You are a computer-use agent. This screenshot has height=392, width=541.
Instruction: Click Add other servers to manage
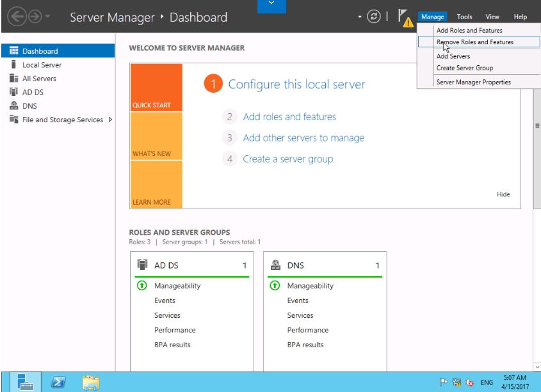[x=303, y=138]
